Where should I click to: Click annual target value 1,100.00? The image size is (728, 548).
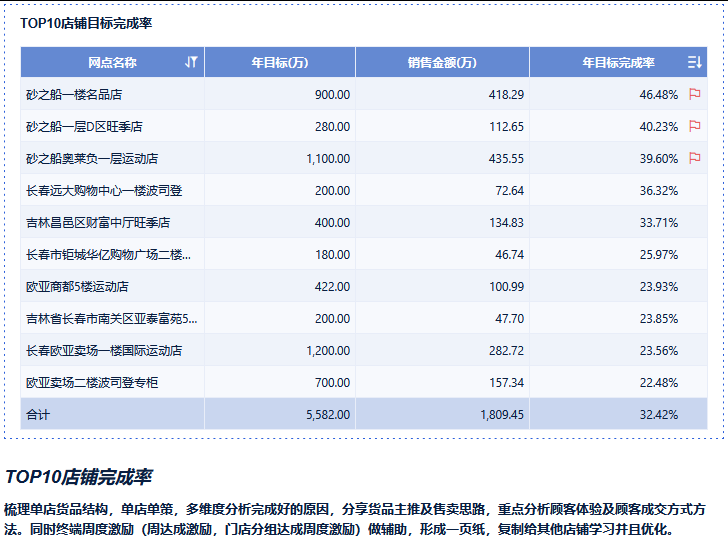(328, 159)
